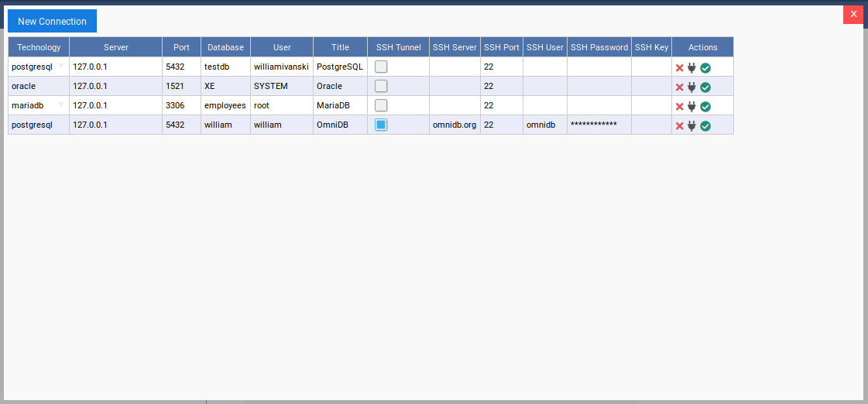The width and height of the screenshot is (868, 404).
Task: Click red X to remove Oracle connection
Action: pos(679,87)
